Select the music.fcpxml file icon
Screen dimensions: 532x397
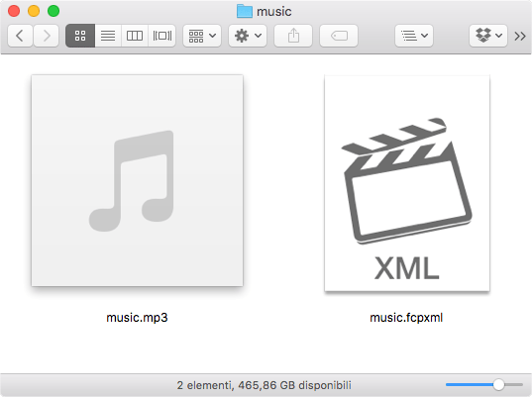[407, 183]
